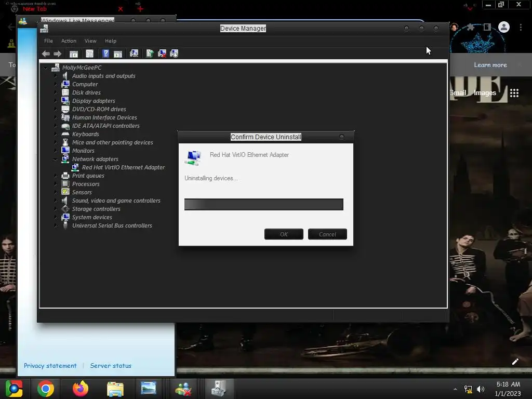Expand the Processors category
The width and height of the screenshot is (532, 399).
56,184
